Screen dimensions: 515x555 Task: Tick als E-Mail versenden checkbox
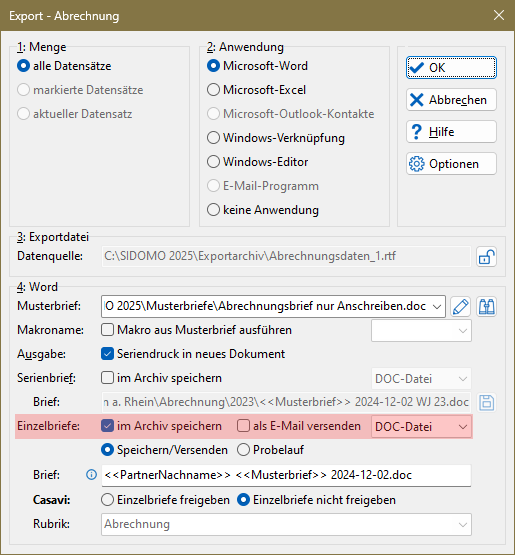243,426
